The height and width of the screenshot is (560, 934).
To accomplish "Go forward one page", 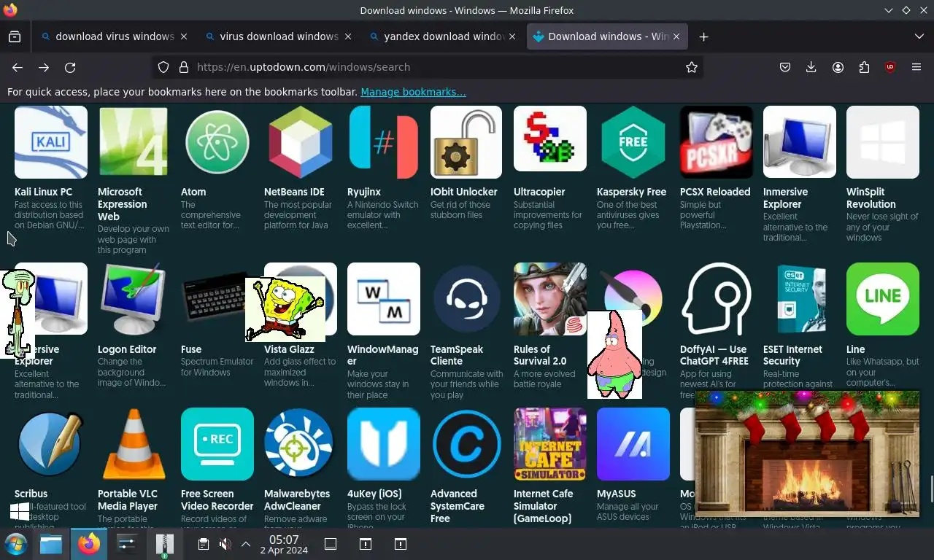I will point(44,67).
